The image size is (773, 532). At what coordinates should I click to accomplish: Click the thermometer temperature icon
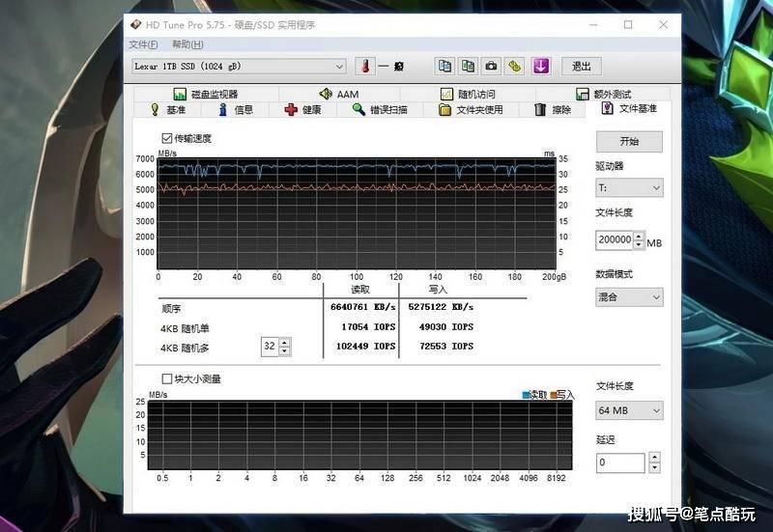click(x=365, y=66)
